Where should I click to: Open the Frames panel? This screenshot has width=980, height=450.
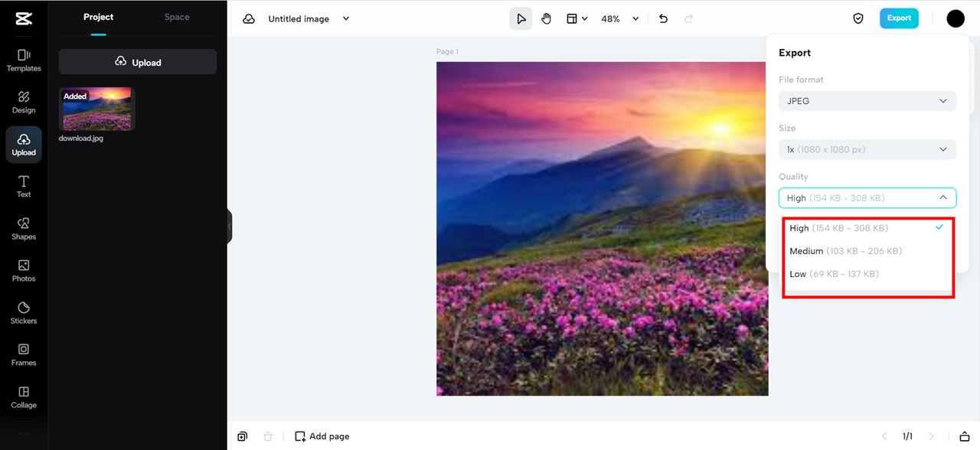pyautogui.click(x=24, y=355)
